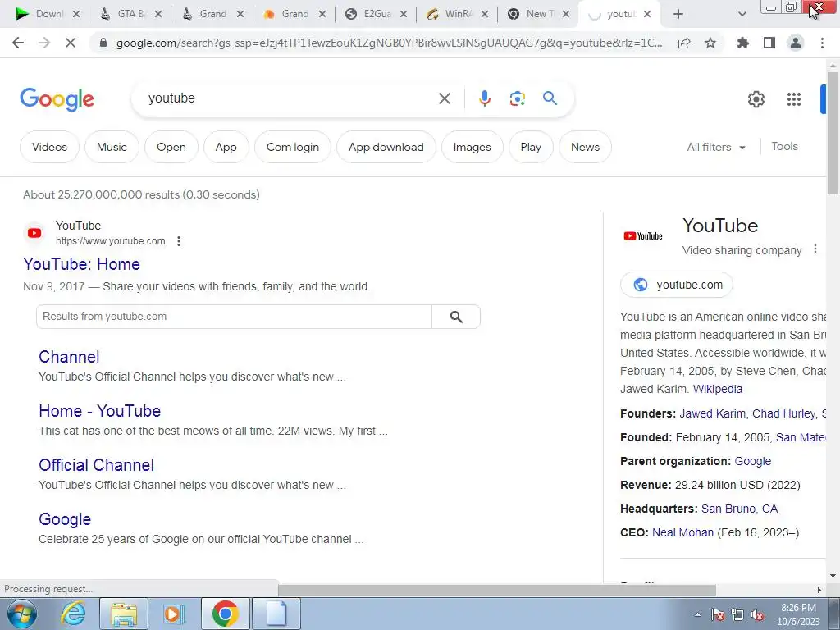Select the App download filter chip
The width and height of the screenshot is (840, 630).
[x=386, y=147]
